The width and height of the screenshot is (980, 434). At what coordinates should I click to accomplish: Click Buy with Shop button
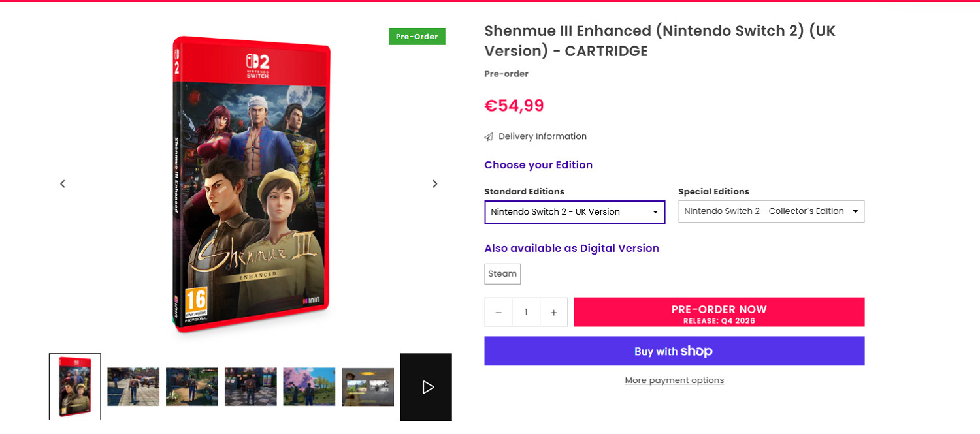pos(674,351)
